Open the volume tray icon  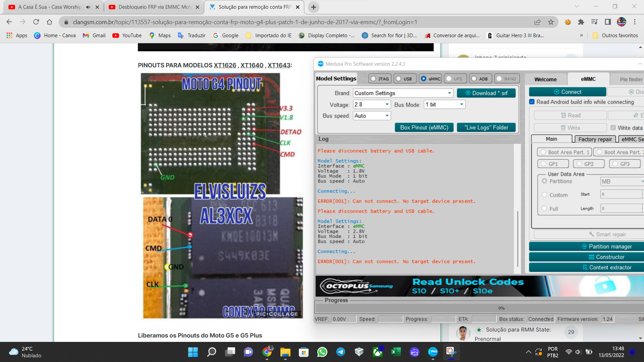578,352
